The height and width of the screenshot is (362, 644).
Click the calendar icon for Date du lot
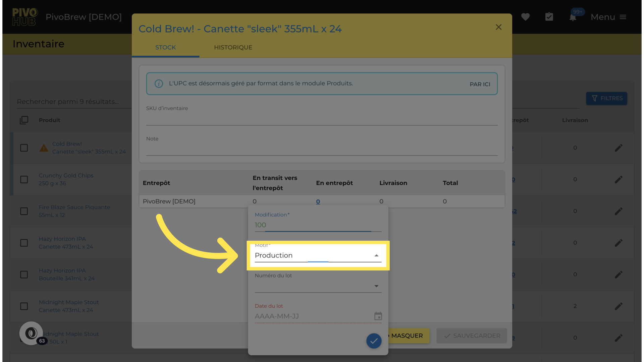(x=378, y=316)
